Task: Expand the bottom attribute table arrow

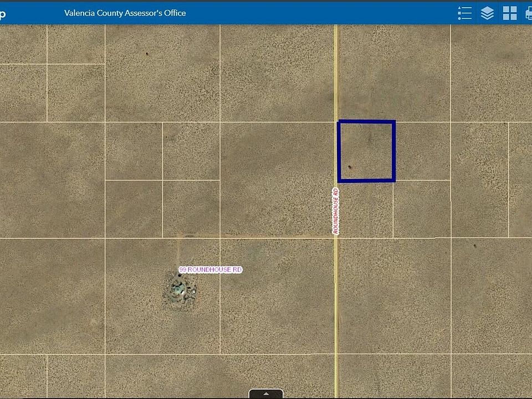Action: 266,393
